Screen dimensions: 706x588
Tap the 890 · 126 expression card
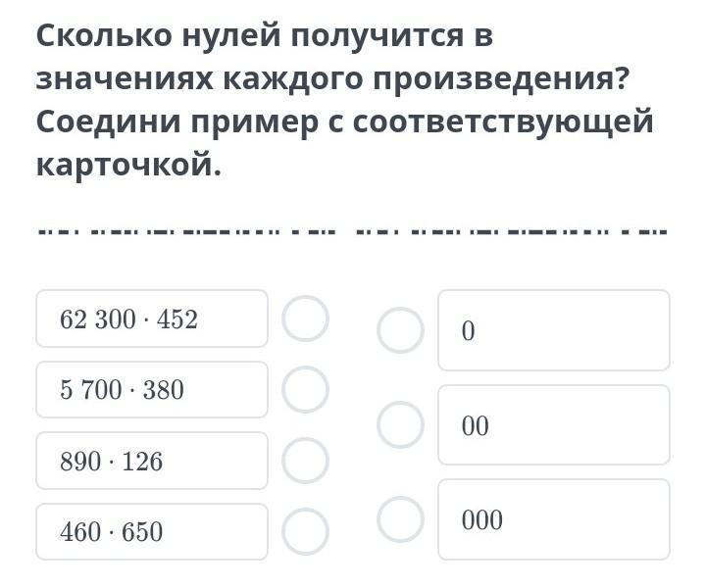152,461
